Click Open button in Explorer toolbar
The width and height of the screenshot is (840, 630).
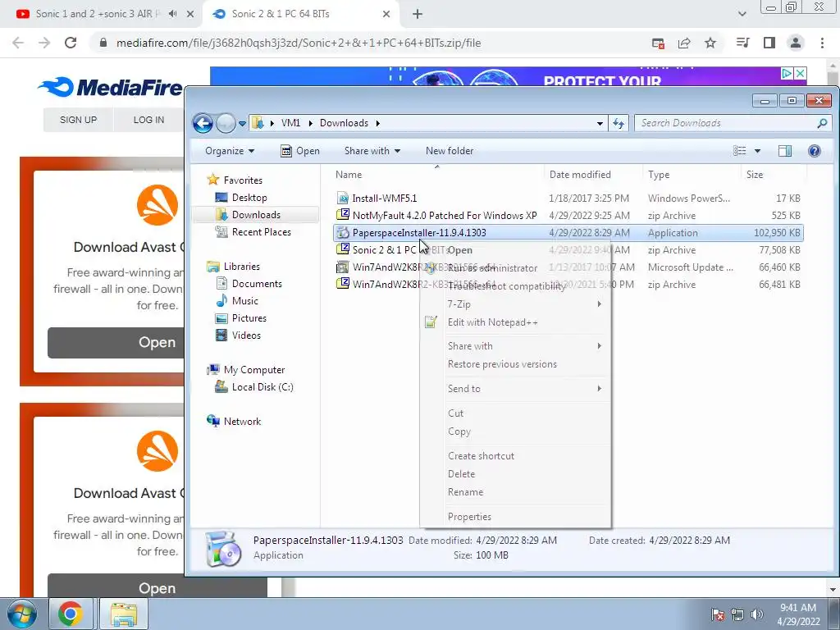pos(300,151)
